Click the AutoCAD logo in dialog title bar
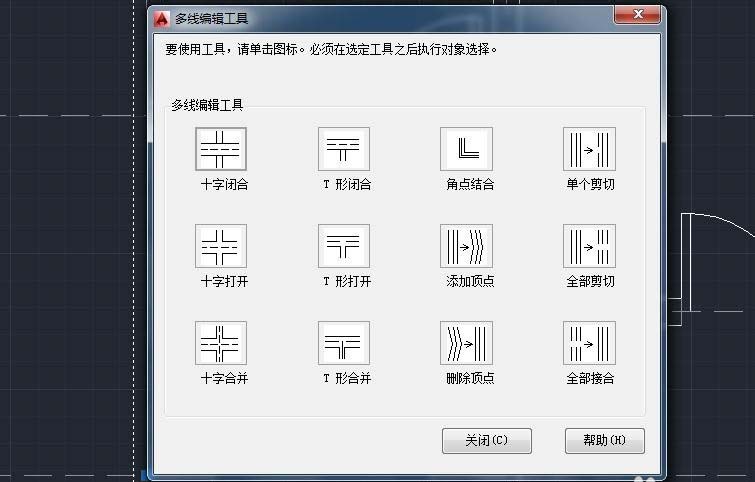Viewport: 755px width, 482px height. (161, 19)
